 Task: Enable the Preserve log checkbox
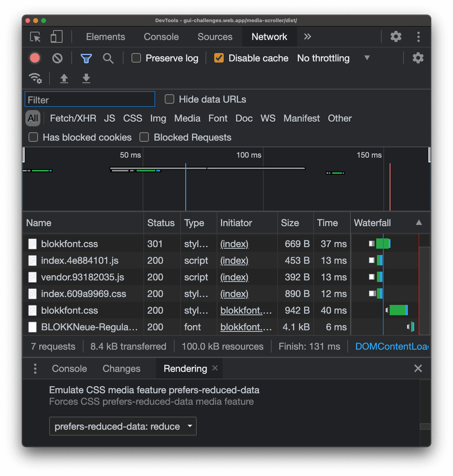click(136, 58)
